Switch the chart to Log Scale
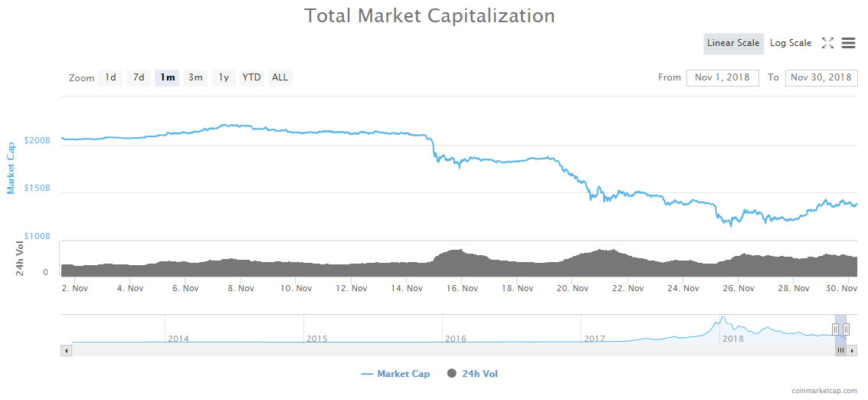868x400 pixels. pos(791,43)
